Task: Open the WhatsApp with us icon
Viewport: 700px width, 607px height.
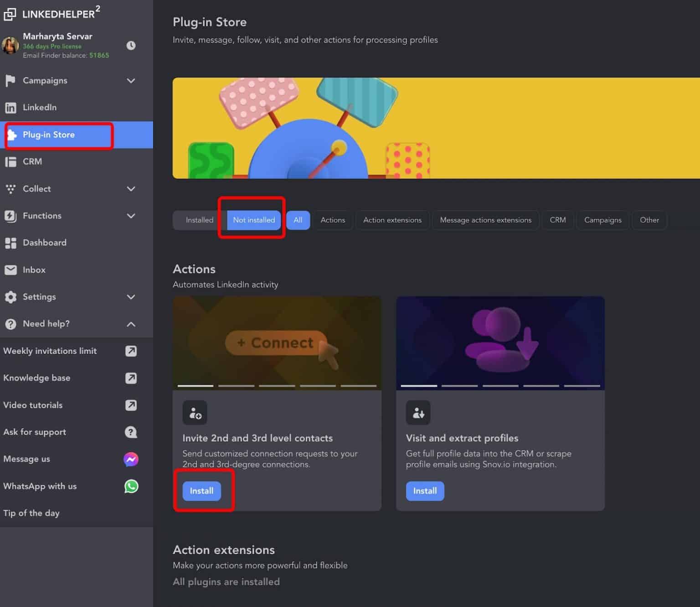Action: pyautogui.click(x=131, y=486)
